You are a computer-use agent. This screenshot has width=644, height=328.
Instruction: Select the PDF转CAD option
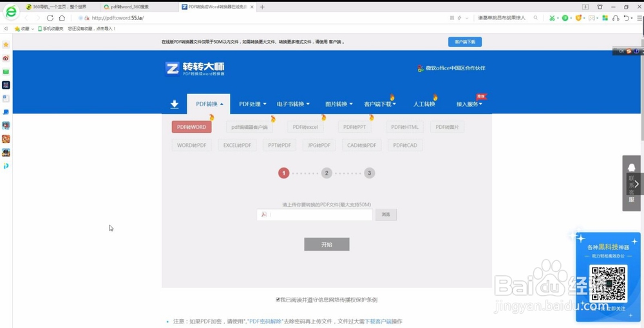[x=405, y=145]
